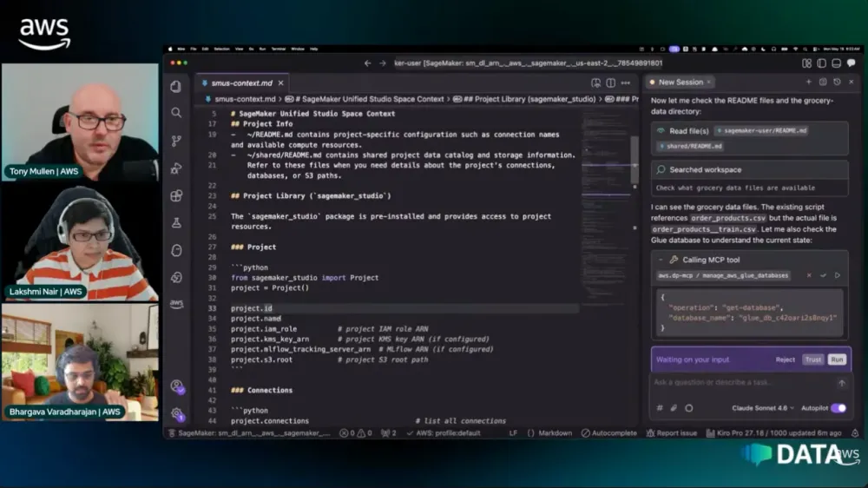Open the preview to the side icon
The width and height of the screenshot is (868, 488).
595,83
